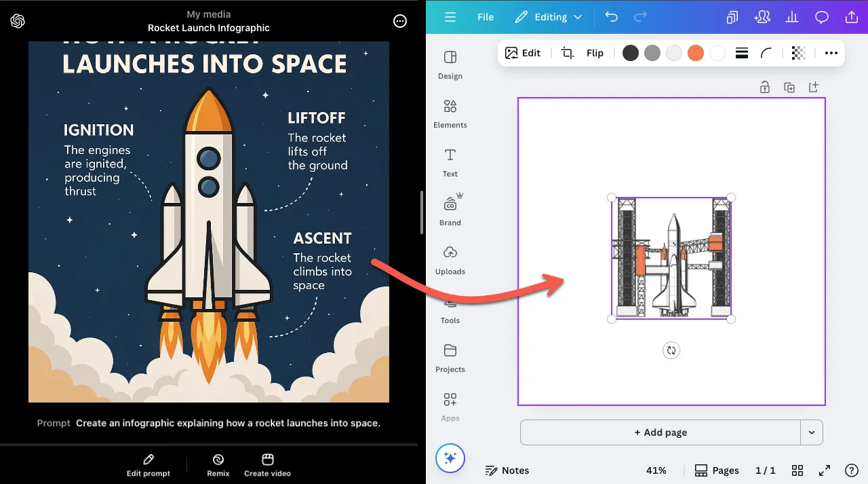Click Flip in the image toolbar
Viewport: 868px width, 484px height.
595,53
